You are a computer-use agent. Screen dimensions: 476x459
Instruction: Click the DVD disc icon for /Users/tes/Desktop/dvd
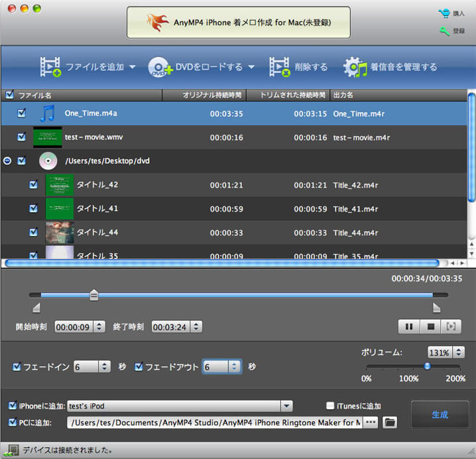[48, 161]
